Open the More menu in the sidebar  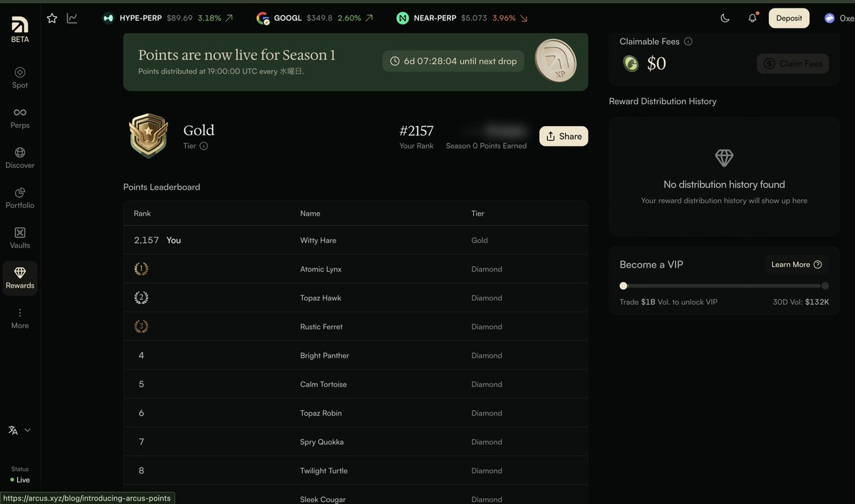pyautogui.click(x=20, y=318)
